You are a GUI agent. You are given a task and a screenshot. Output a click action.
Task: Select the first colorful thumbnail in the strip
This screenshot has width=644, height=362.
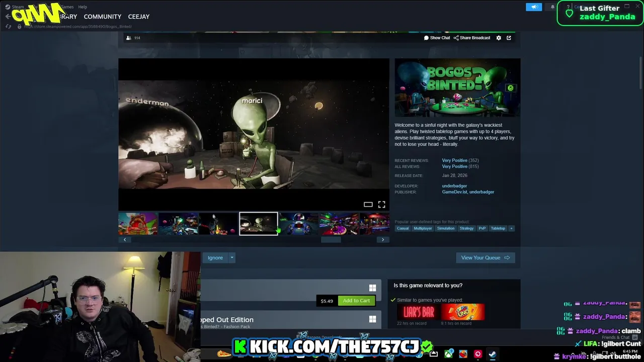click(x=138, y=224)
